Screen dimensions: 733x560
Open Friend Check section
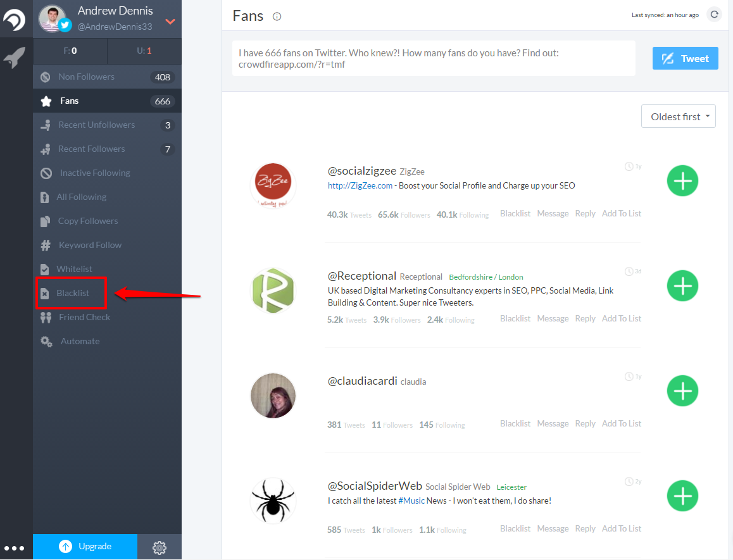point(107,318)
